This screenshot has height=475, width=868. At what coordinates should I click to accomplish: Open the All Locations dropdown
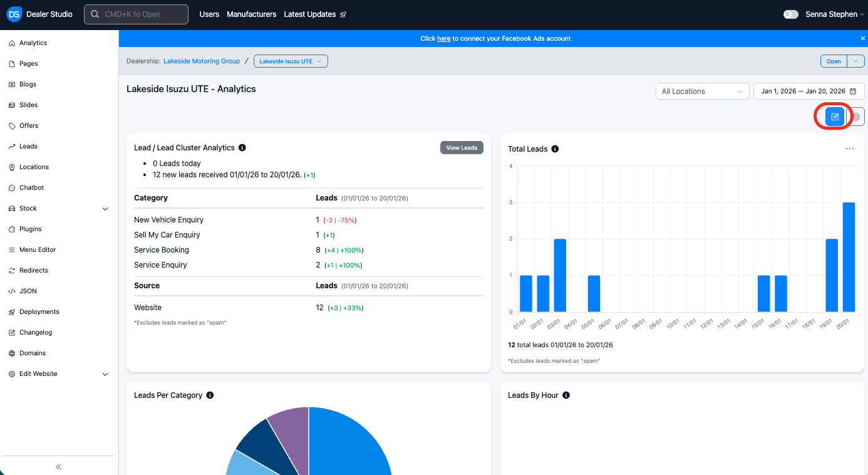(702, 91)
